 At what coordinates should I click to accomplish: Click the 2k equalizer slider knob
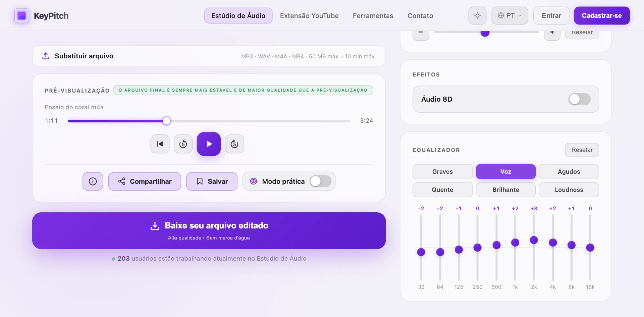coord(534,240)
